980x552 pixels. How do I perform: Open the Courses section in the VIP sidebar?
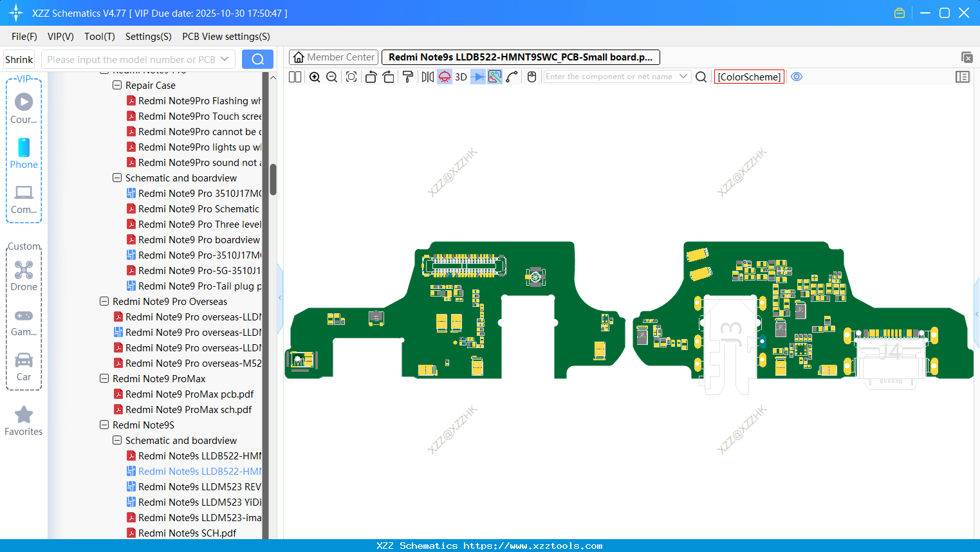pyautogui.click(x=24, y=108)
